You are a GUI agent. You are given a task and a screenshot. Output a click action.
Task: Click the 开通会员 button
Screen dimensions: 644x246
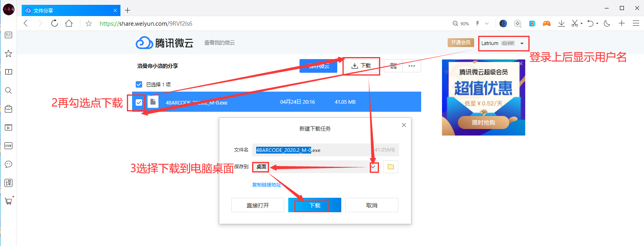point(461,43)
